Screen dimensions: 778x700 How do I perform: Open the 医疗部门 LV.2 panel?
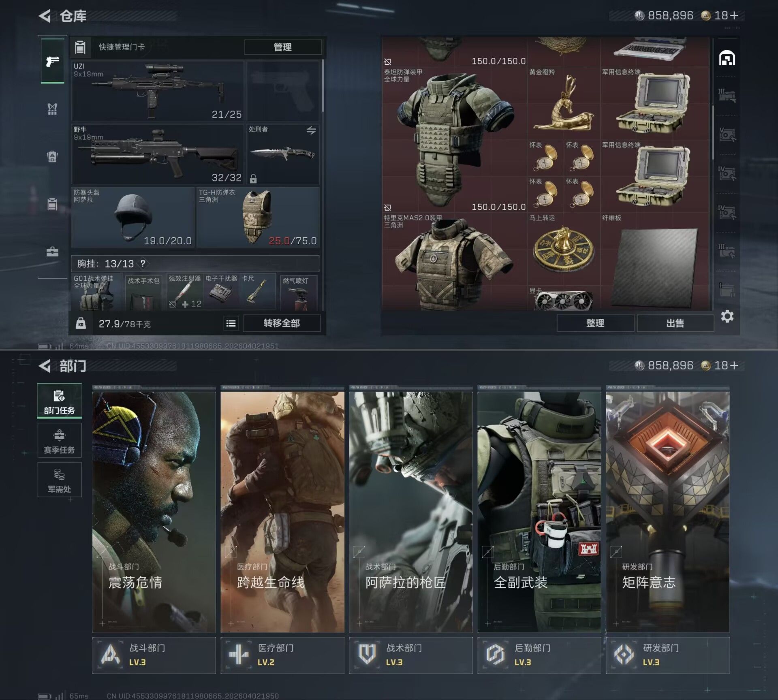point(282,655)
